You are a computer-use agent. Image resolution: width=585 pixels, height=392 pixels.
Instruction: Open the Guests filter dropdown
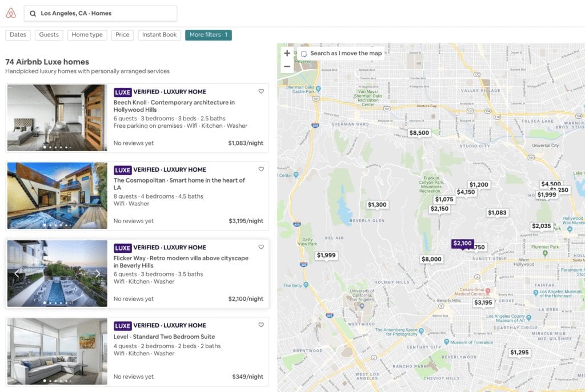[x=49, y=35]
